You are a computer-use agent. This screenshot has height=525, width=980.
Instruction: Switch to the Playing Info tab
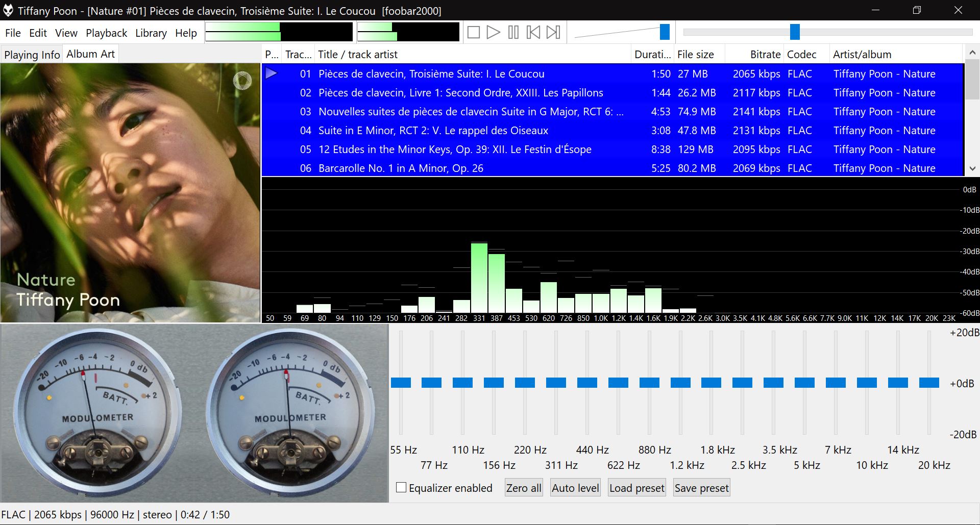pos(32,55)
